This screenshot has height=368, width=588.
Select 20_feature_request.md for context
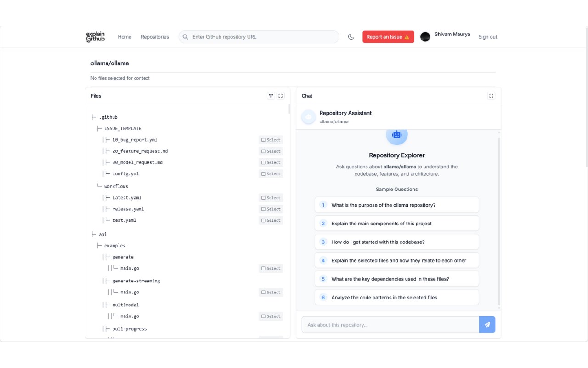point(271,151)
